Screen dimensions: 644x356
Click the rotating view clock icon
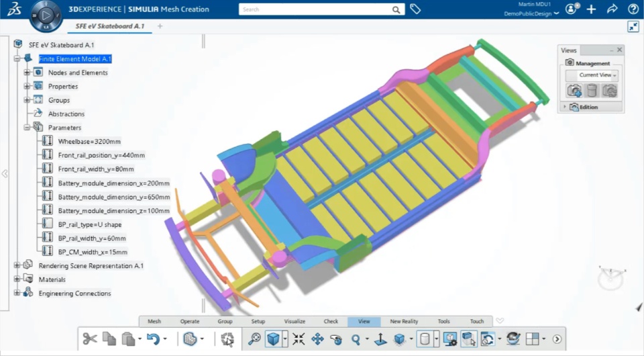coord(488,339)
